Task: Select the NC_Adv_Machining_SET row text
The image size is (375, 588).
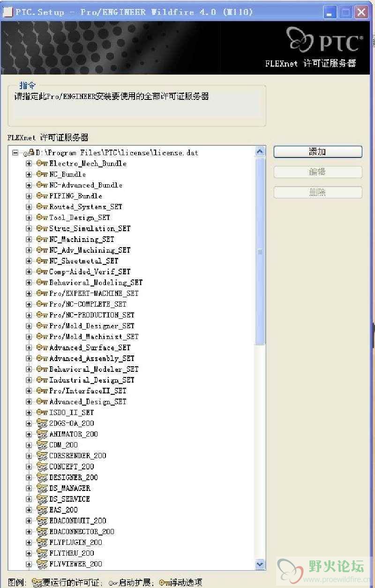Action: (90, 250)
